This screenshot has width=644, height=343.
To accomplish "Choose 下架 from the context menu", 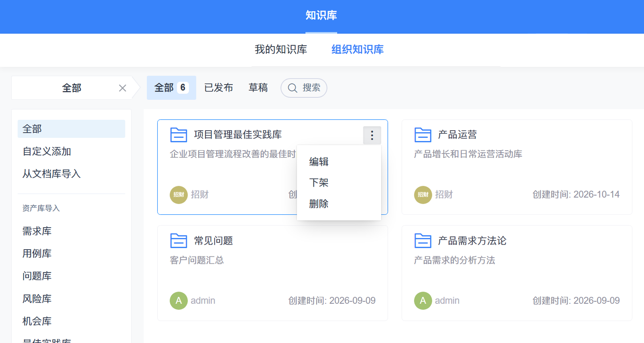I will pyautogui.click(x=319, y=183).
